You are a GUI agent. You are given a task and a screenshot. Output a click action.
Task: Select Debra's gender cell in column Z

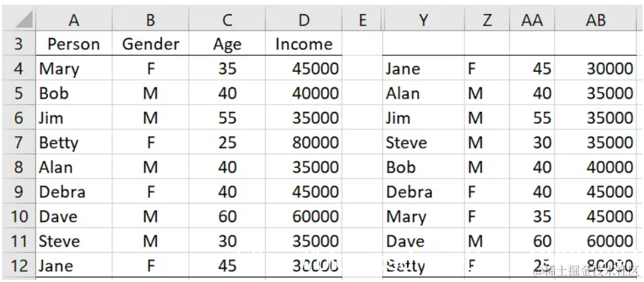coord(487,192)
